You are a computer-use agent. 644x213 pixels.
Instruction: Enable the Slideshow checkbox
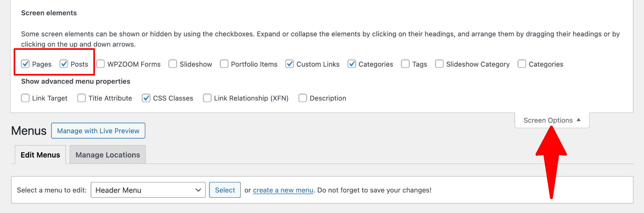click(x=173, y=64)
